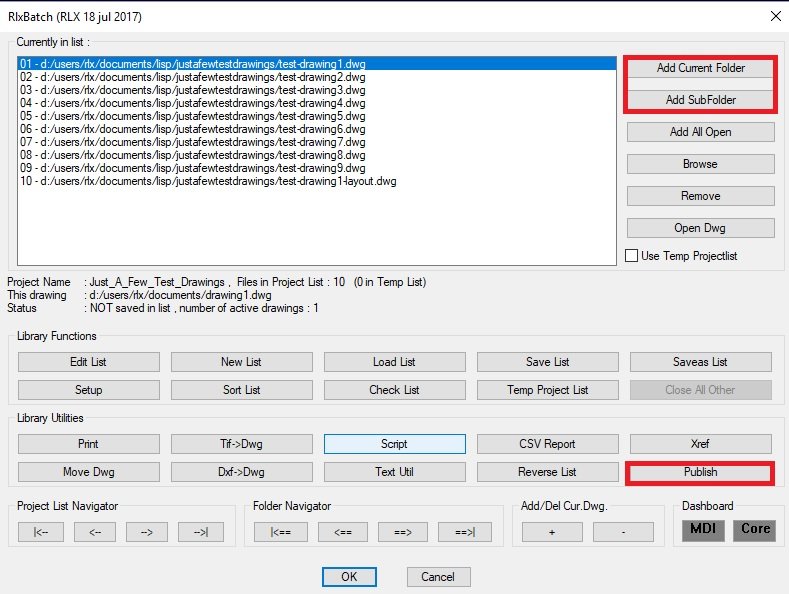Jump to last in Folder Navigator
The image size is (789, 594).
[x=465, y=532]
